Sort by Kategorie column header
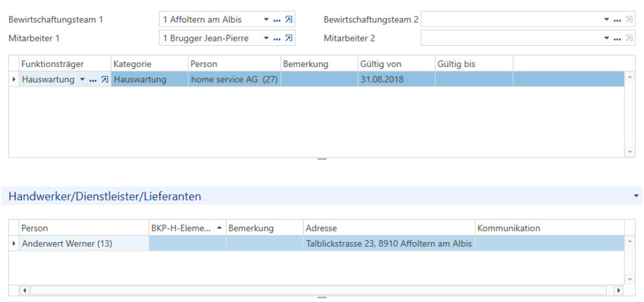Viewport: 644px width, 302px height. [x=149, y=64]
